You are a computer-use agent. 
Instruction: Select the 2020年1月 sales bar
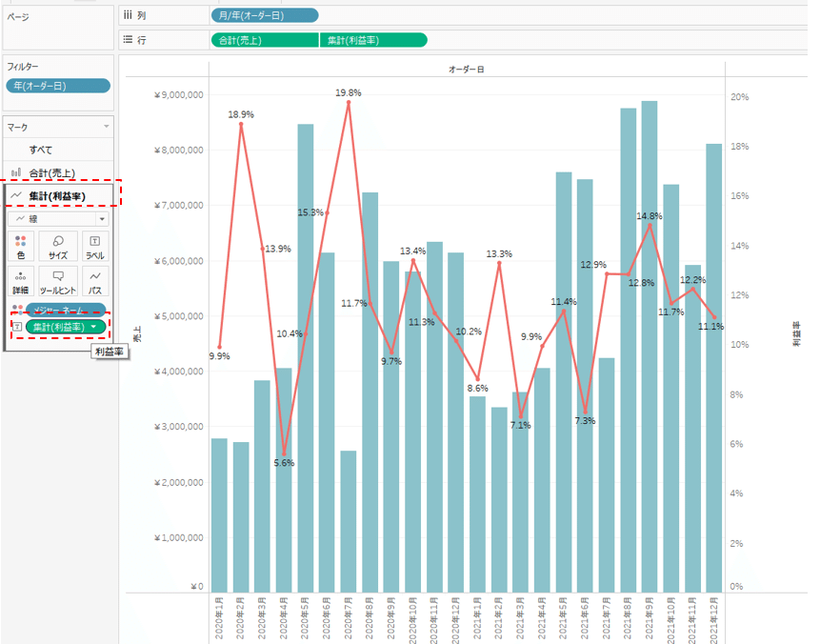tap(220, 515)
